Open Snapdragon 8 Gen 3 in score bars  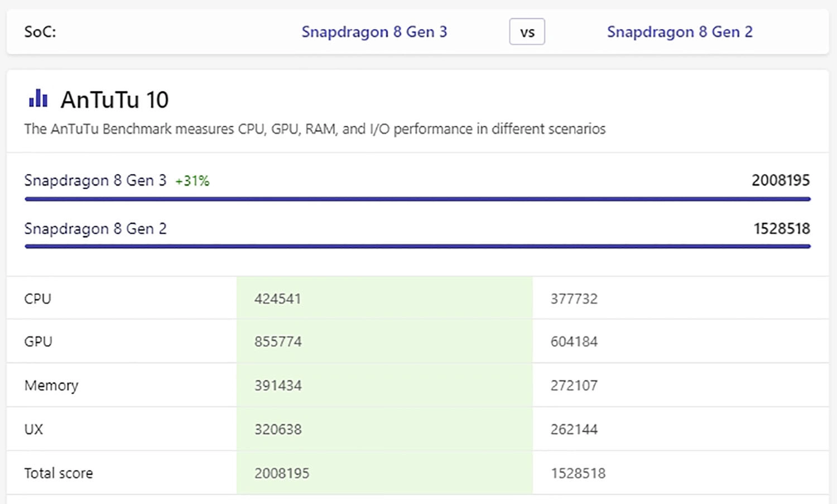click(95, 180)
